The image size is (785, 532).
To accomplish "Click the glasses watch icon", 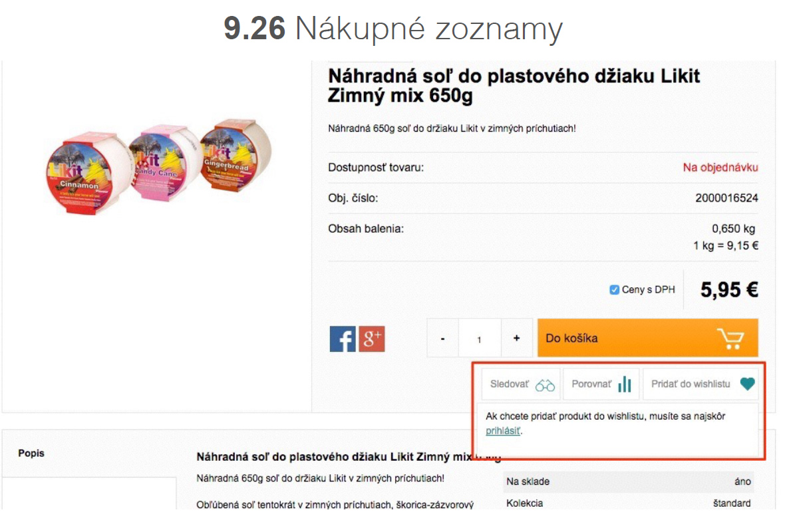I will pos(546,384).
